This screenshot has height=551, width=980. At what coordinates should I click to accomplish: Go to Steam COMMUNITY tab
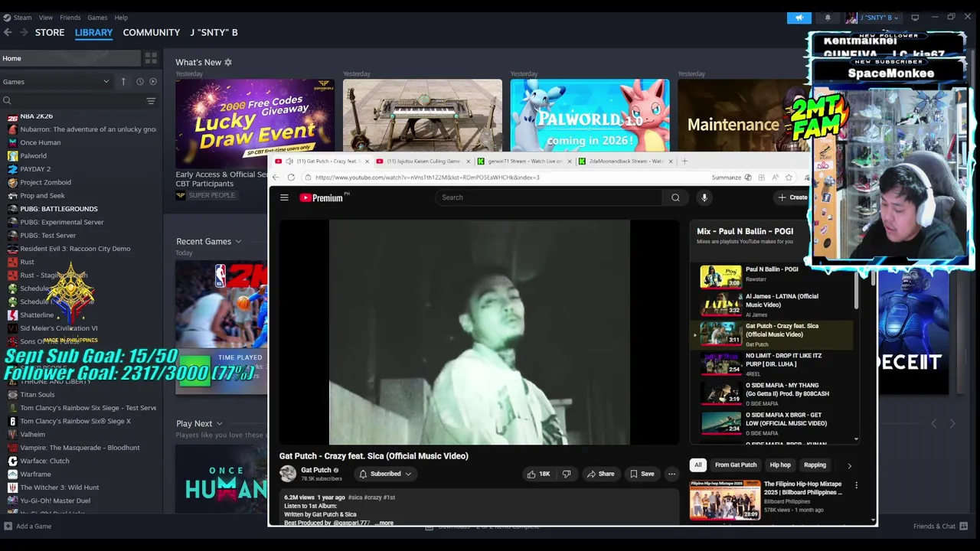click(x=152, y=32)
